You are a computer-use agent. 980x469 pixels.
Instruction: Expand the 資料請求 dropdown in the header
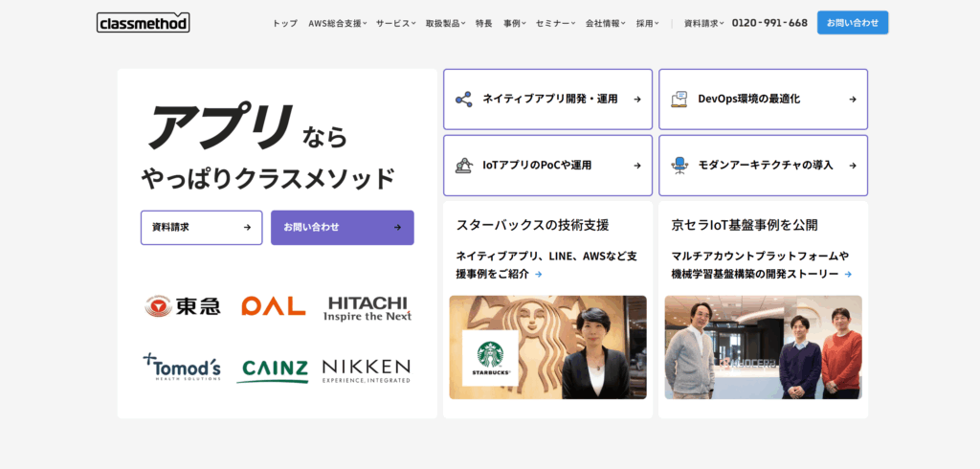pos(703,23)
